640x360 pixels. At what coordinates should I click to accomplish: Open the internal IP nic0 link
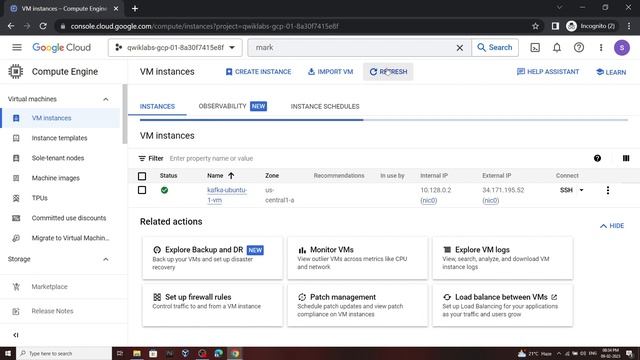click(x=429, y=200)
